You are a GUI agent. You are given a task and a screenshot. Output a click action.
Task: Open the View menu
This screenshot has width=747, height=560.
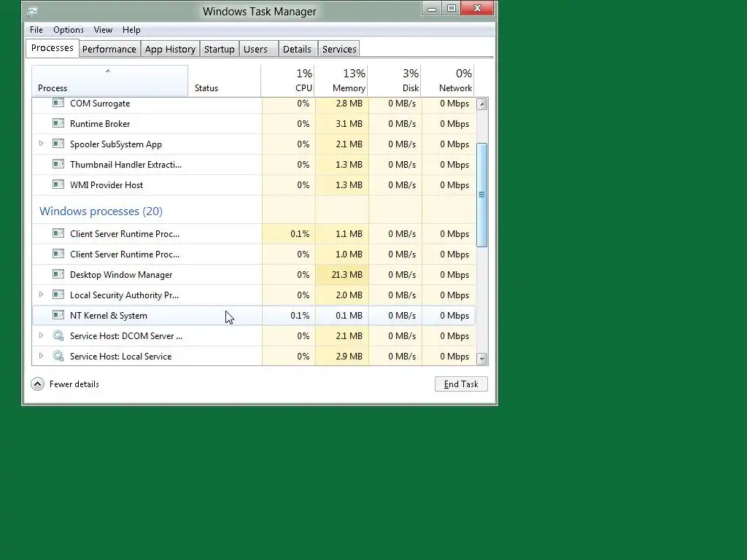coord(103,29)
